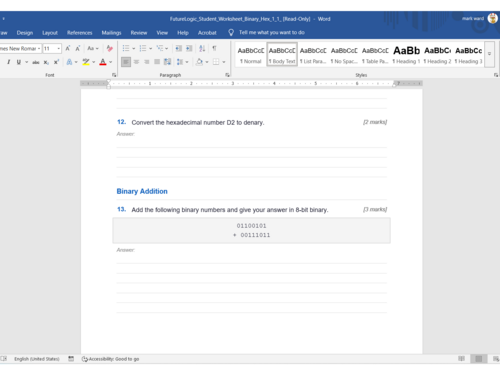This screenshot has height=375, width=500.
Task: Increase the font size with Grow Font
Action: coord(68,48)
